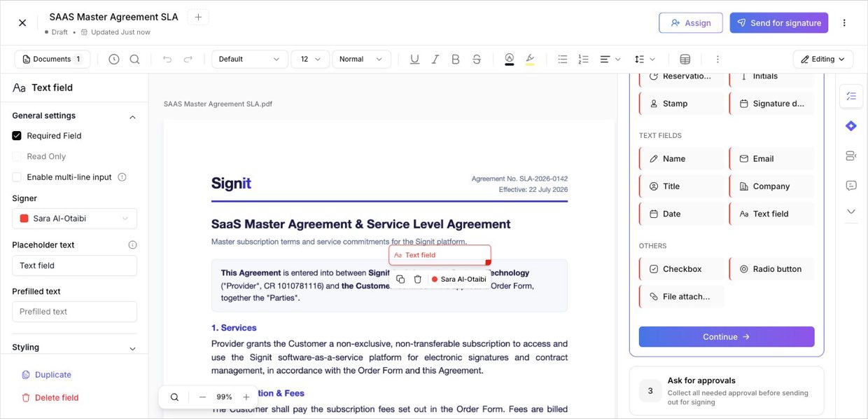Click the Placeholder text input field
Viewport: 868px width, 419px height.
(74, 266)
